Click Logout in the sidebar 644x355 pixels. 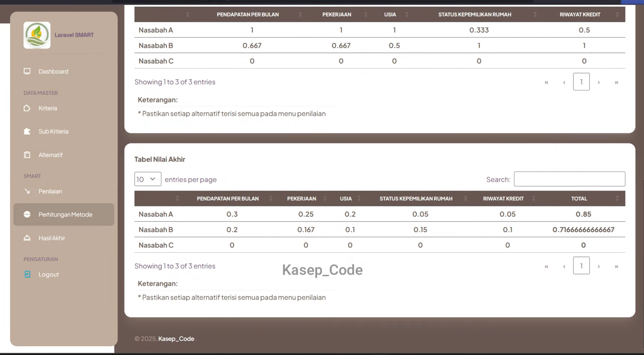(64, 274)
